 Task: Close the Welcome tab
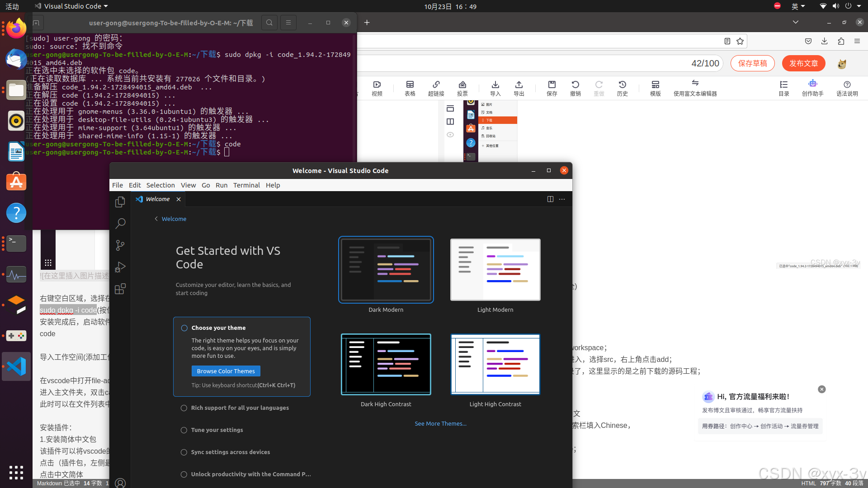tap(179, 199)
